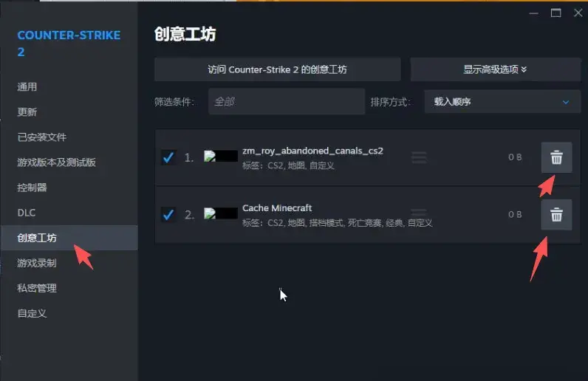Expand 显示高级选项 advanced options
This screenshot has height=381, width=588.
(495, 69)
